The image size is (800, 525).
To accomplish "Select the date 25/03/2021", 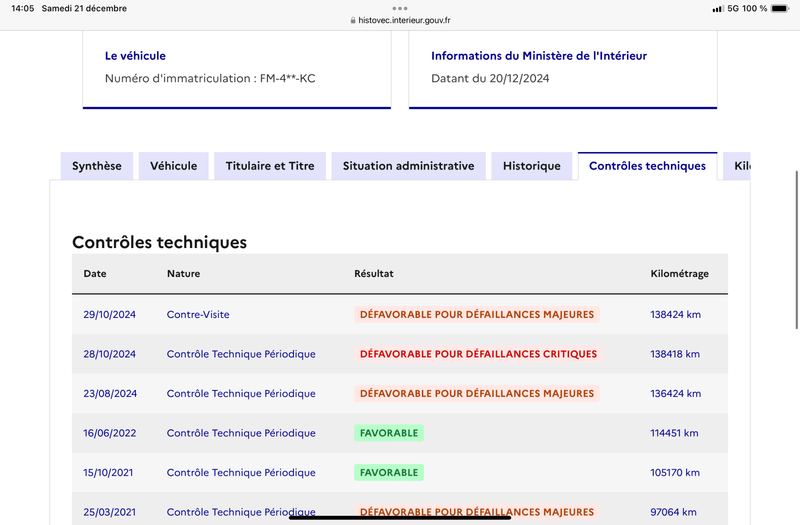I will tap(110, 512).
